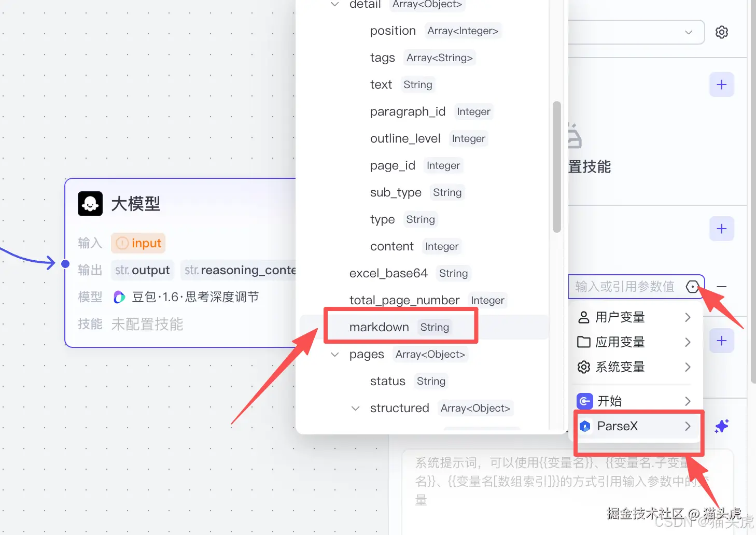Image resolution: width=756 pixels, height=535 pixels.
Task: Expand the pages Array variable
Action: [x=334, y=354]
